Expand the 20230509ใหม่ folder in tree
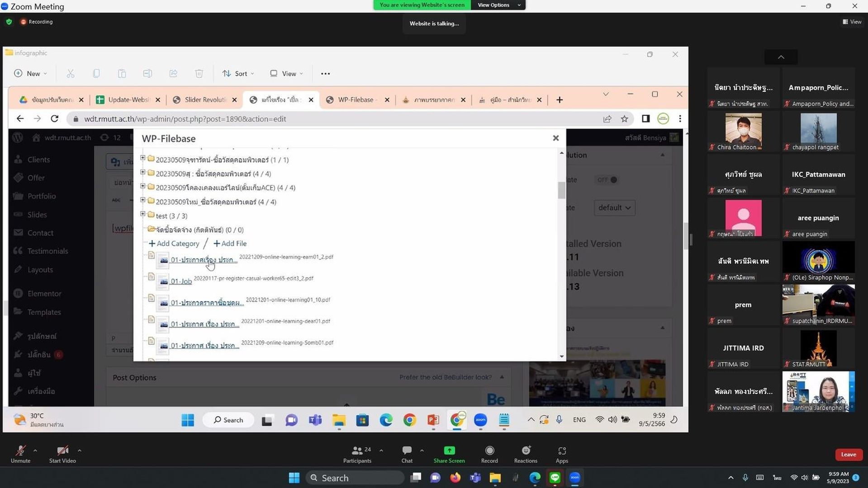This screenshot has height=488, width=868. tap(143, 200)
